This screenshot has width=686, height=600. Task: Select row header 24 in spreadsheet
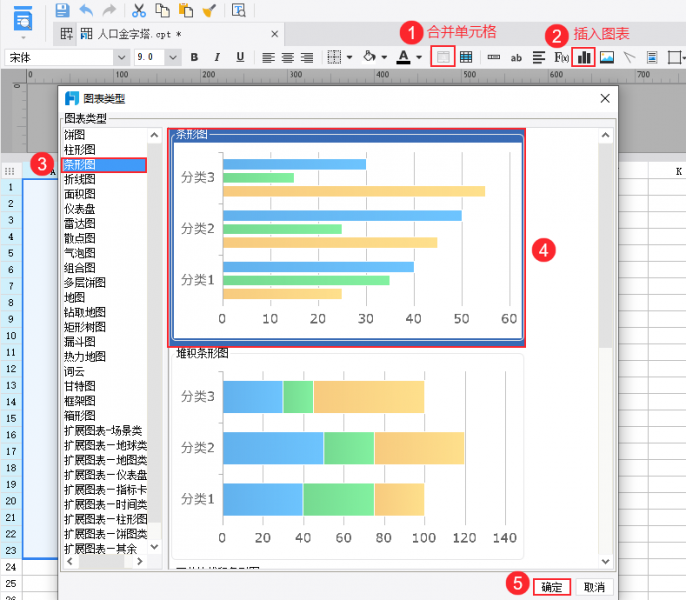tap(11, 567)
